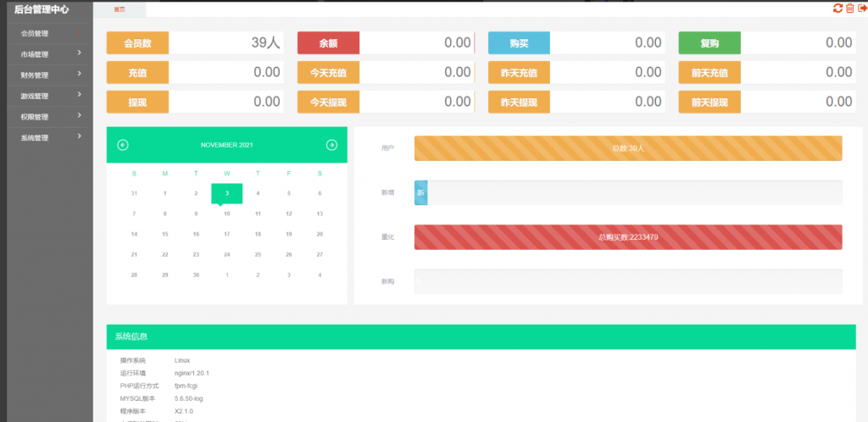Click the logout exit icon
Image resolution: width=868 pixels, height=422 pixels.
tap(862, 8)
